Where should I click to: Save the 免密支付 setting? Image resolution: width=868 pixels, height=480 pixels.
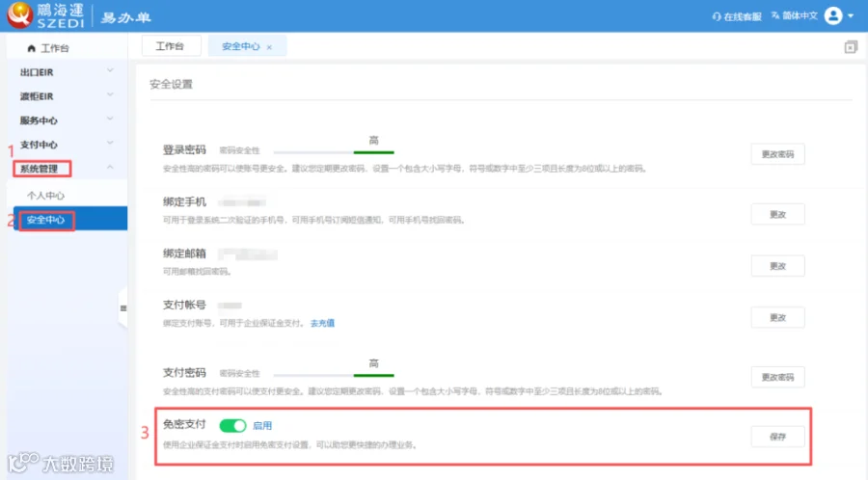[777, 437]
